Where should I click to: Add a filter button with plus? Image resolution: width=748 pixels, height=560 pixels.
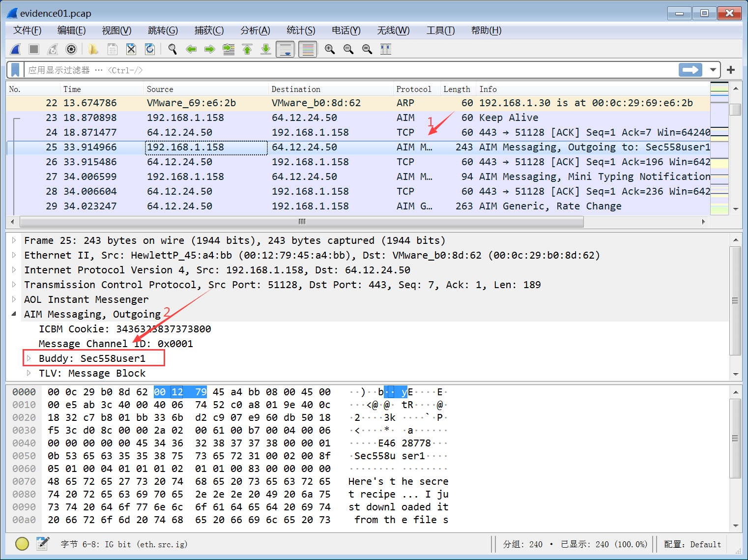point(731,70)
